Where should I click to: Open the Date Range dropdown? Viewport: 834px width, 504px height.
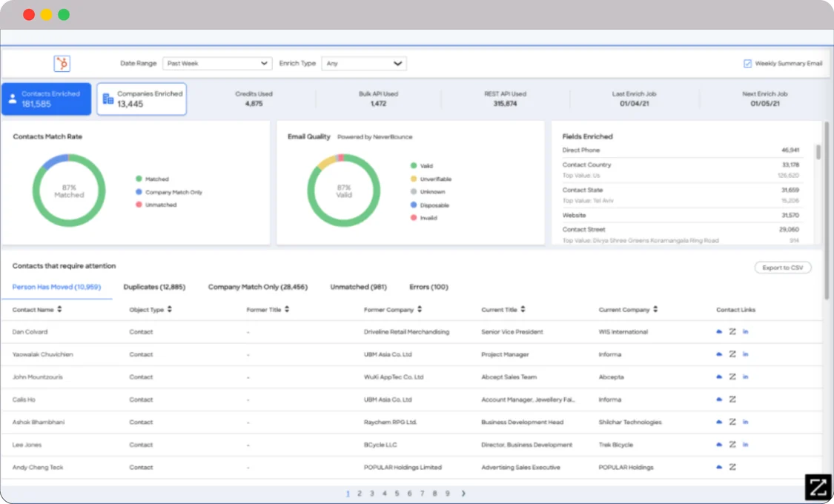[x=217, y=63]
